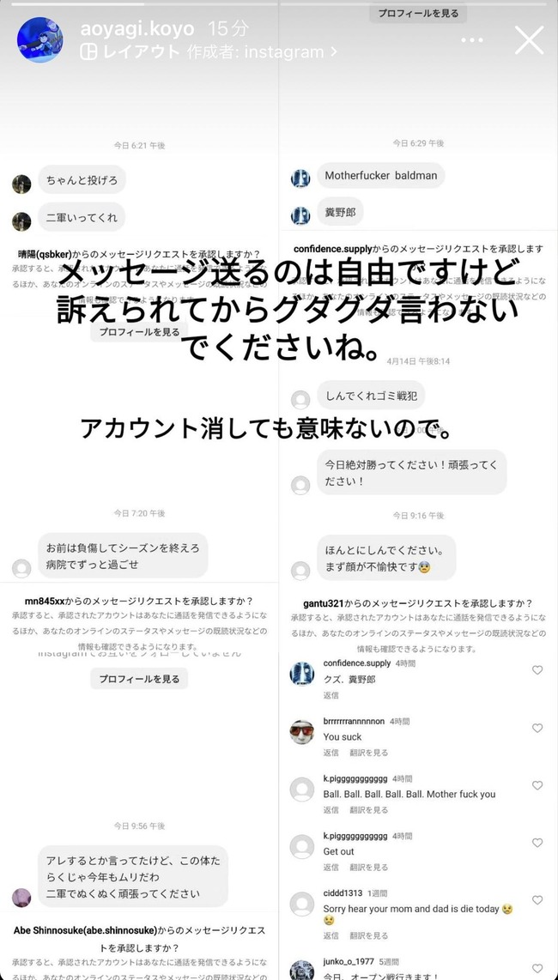558x980 pixels.
Task: Tap the story progress bar at top
Action: (x=279, y=3)
